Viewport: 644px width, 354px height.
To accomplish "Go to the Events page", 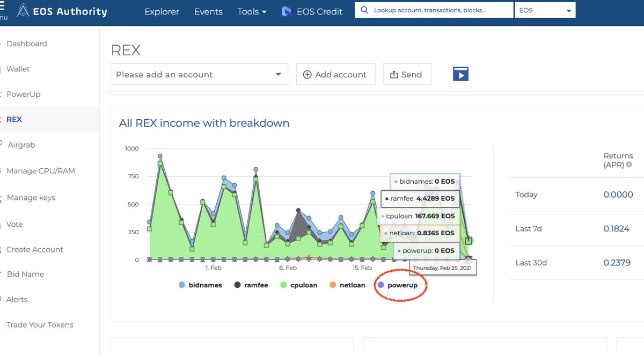I will tap(208, 11).
